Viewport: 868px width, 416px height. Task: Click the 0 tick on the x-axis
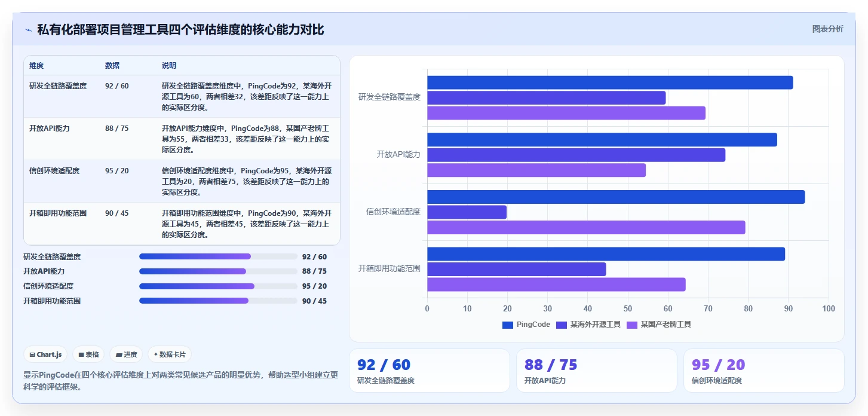(427, 308)
